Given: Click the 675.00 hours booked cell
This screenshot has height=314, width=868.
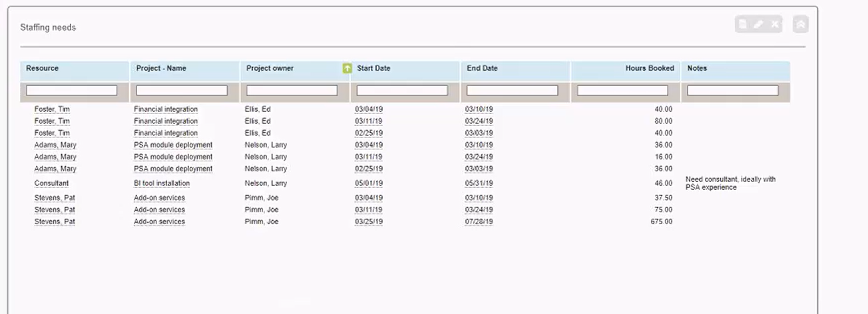Looking at the screenshot, I should pos(661,221).
